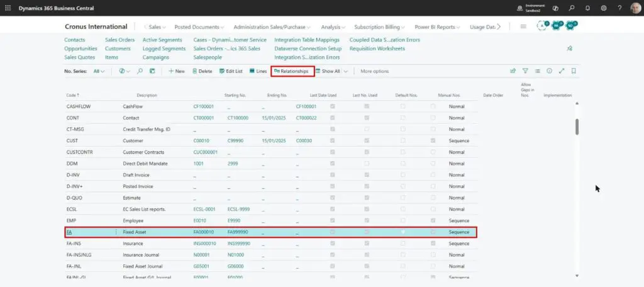Open the settings gear

point(604,8)
